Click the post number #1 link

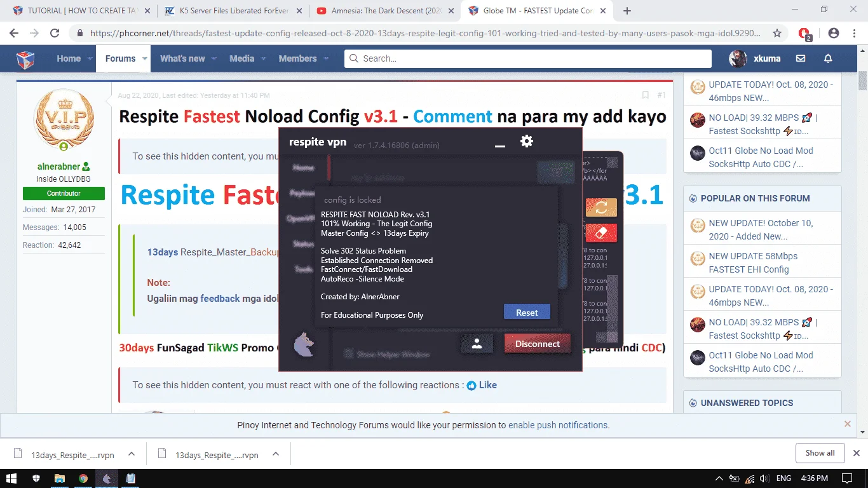pyautogui.click(x=661, y=95)
